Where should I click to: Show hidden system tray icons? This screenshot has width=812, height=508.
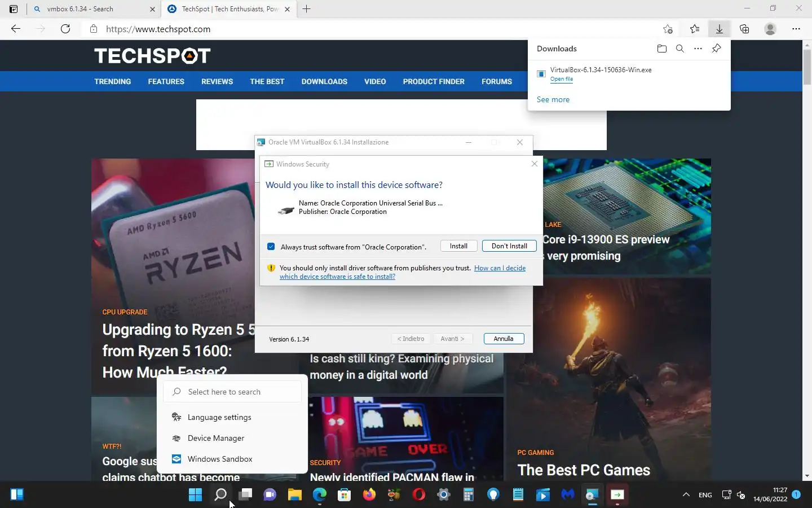(x=686, y=495)
